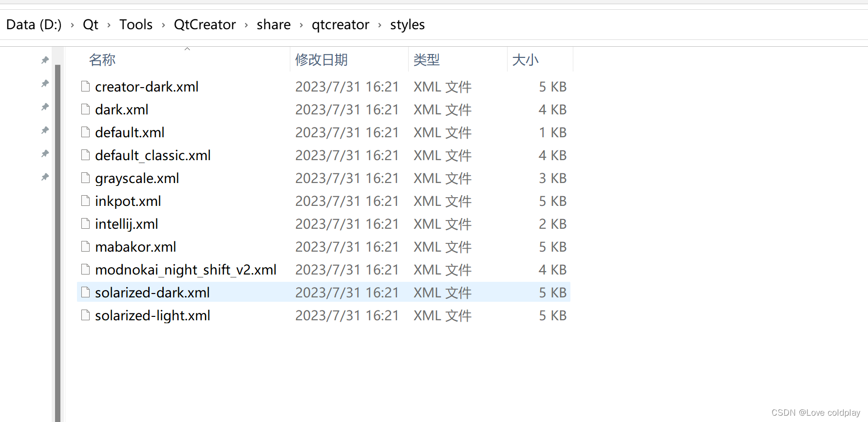Select the intellij.xml file name
868x422 pixels.
pyautogui.click(x=127, y=224)
